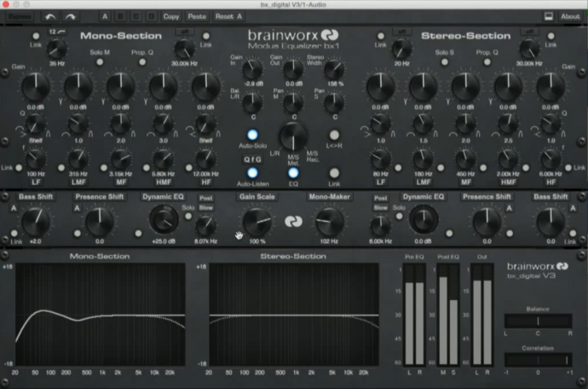Click the Stereo-Section 450 Hz MF frequency knob
588x389 pixels.
tap(466, 160)
